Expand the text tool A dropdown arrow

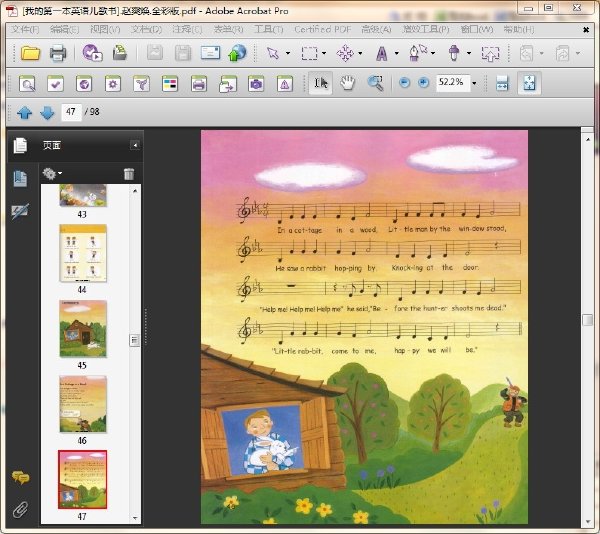point(396,53)
